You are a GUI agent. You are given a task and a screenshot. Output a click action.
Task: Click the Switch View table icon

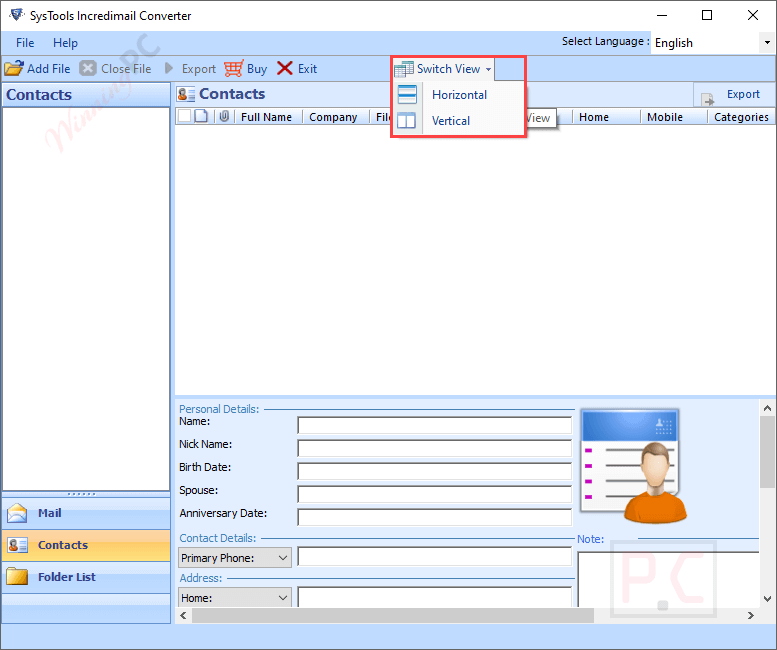pos(403,69)
